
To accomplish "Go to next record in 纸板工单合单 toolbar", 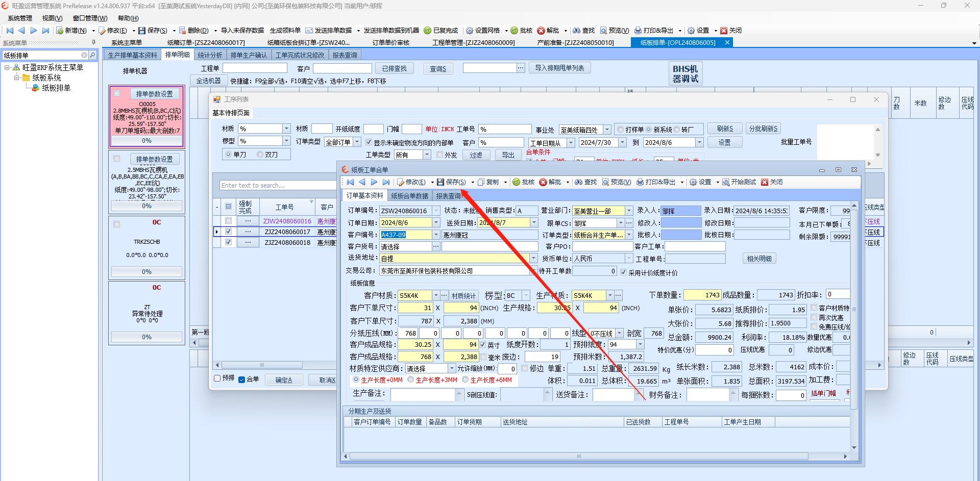I will [374, 182].
